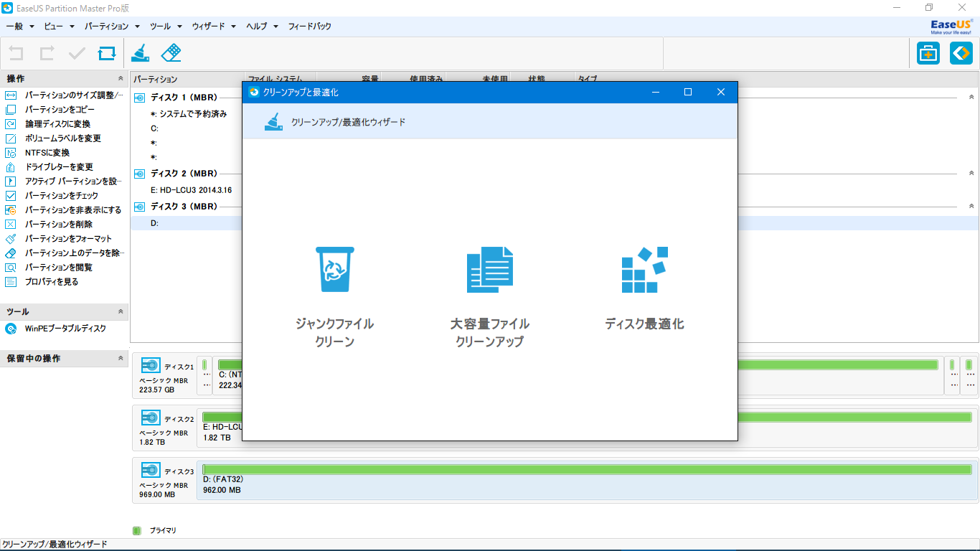980x551 pixels.
Task: Select パーティション上のデータを除去 operation
Action: 65,253
